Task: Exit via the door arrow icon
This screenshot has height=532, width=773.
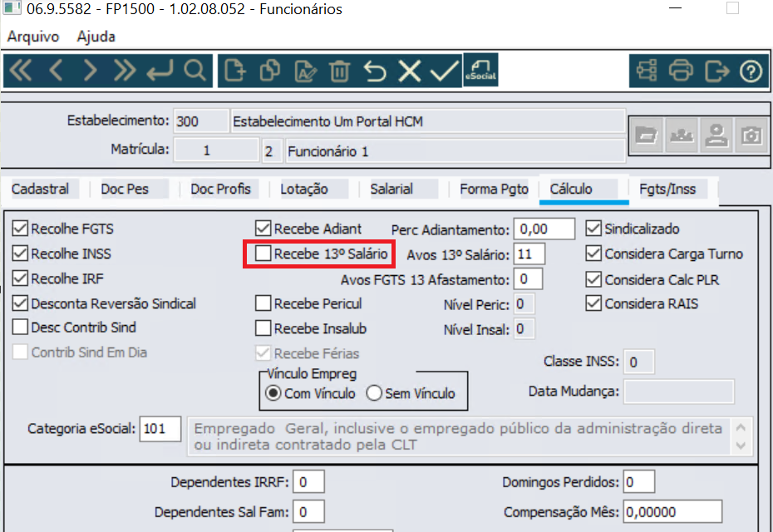Action: [x=716, y=71]
